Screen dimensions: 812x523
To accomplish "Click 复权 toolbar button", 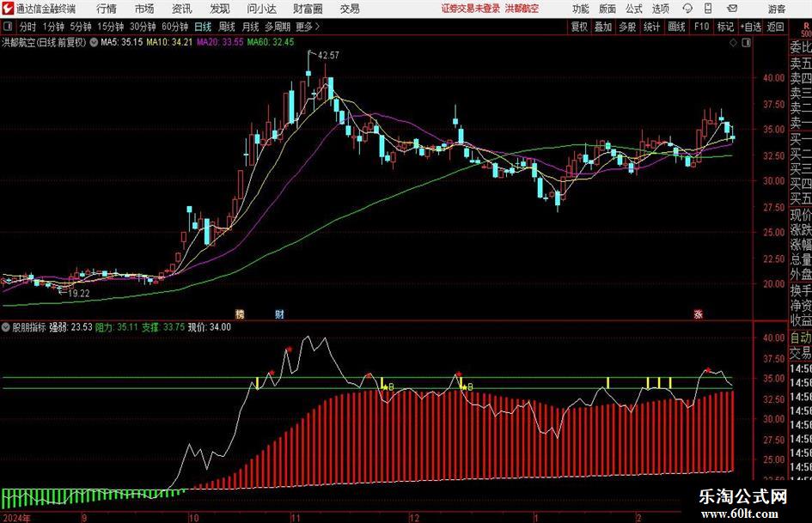I will click(x=579, y=27).
